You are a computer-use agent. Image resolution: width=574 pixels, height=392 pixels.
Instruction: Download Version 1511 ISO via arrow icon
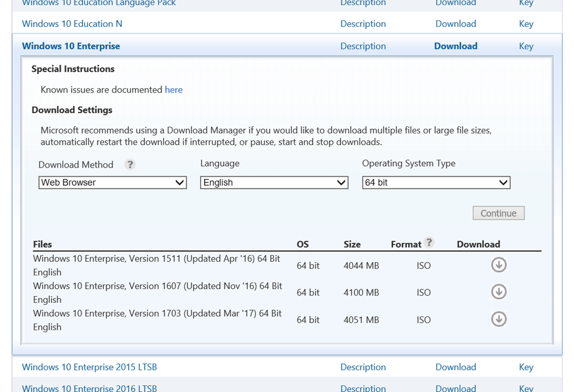498,265
